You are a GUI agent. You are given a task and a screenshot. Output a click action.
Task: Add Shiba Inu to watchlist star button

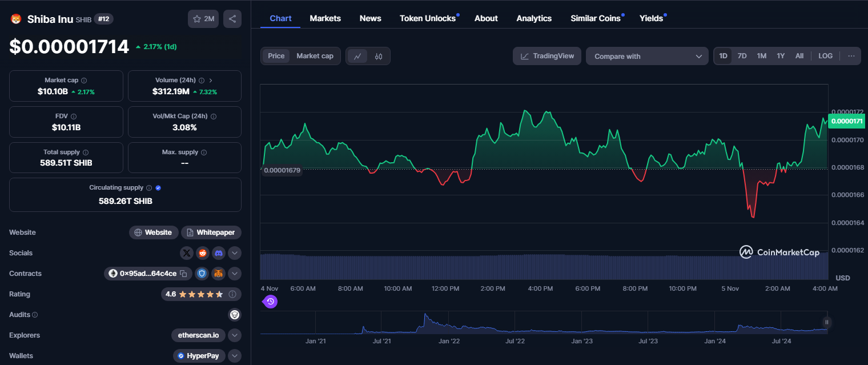coord(203,19)
